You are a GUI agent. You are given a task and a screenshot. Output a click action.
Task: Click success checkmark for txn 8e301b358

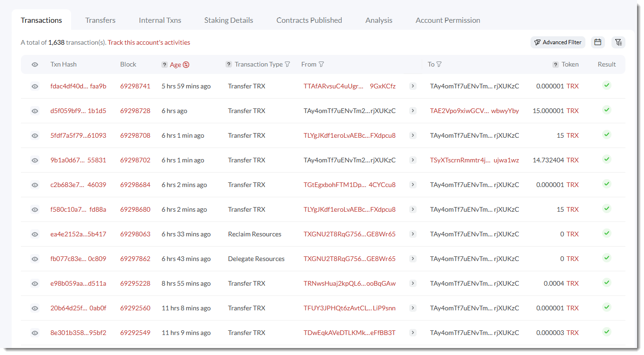point(606,332)
